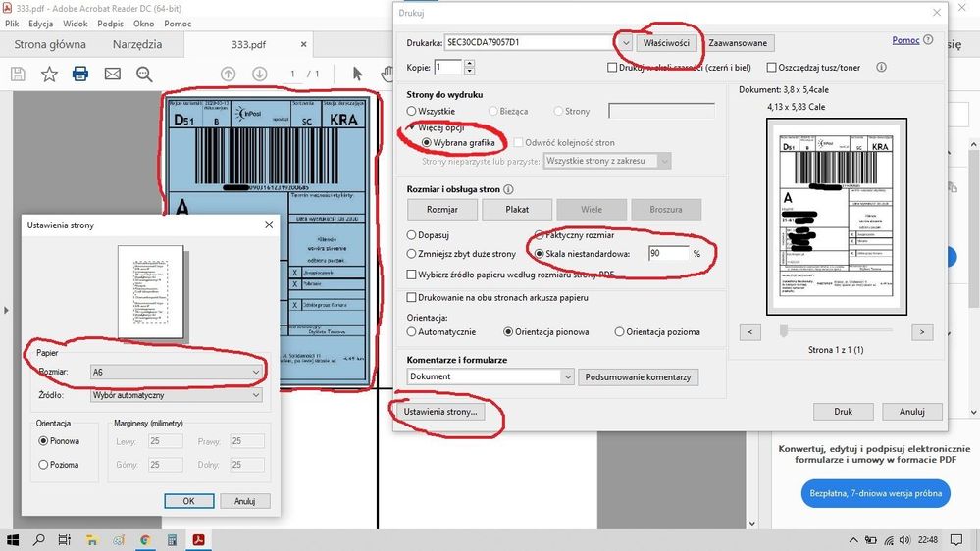The height and width of the screenshot is (551, 980).
Task: Click the Print icon in Acrobat toolbar
Action: (80, 75)
